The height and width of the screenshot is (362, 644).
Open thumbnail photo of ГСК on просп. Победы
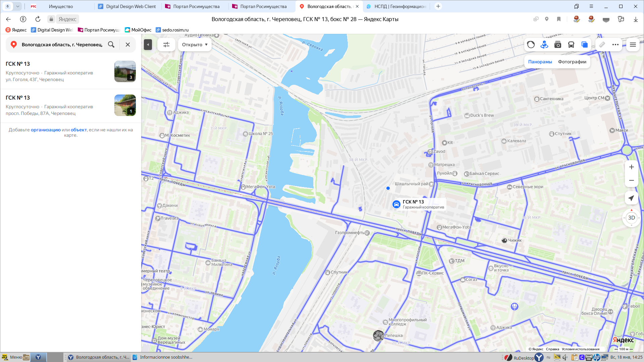pyautogui.click(x=125, y=105)
